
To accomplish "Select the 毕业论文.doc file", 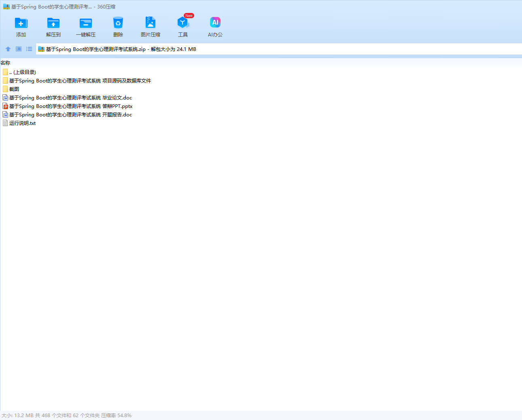I will pyautogui.click(x=67, y=98).
